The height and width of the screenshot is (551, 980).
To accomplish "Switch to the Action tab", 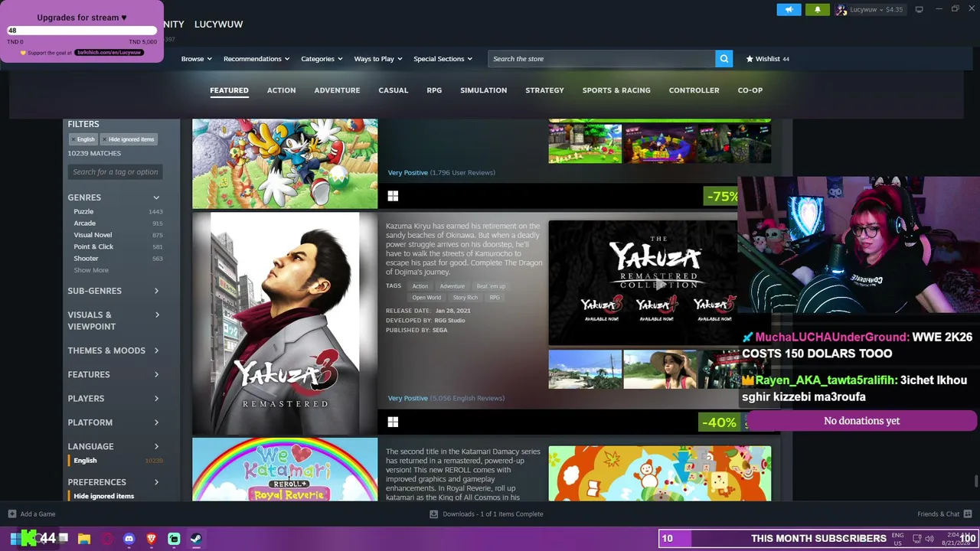I will point(281,90).
